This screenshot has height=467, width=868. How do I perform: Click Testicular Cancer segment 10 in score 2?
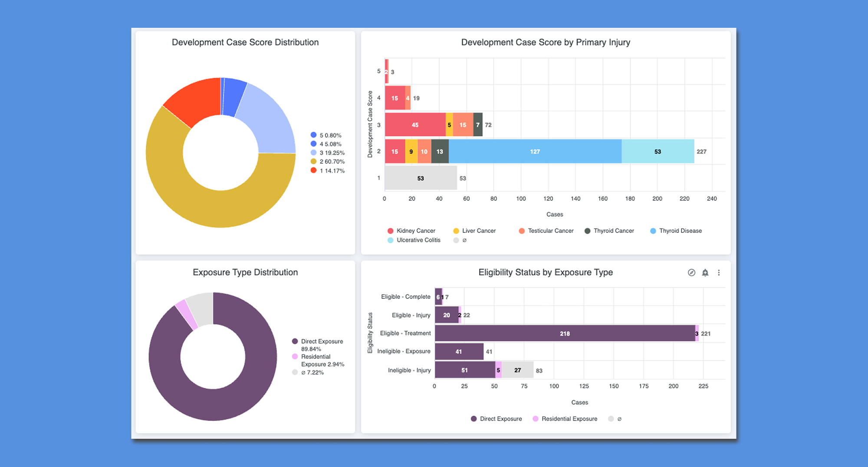424,152
